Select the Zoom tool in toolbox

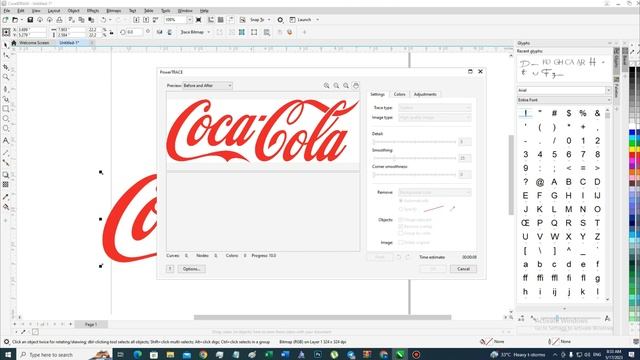(6, 77)
